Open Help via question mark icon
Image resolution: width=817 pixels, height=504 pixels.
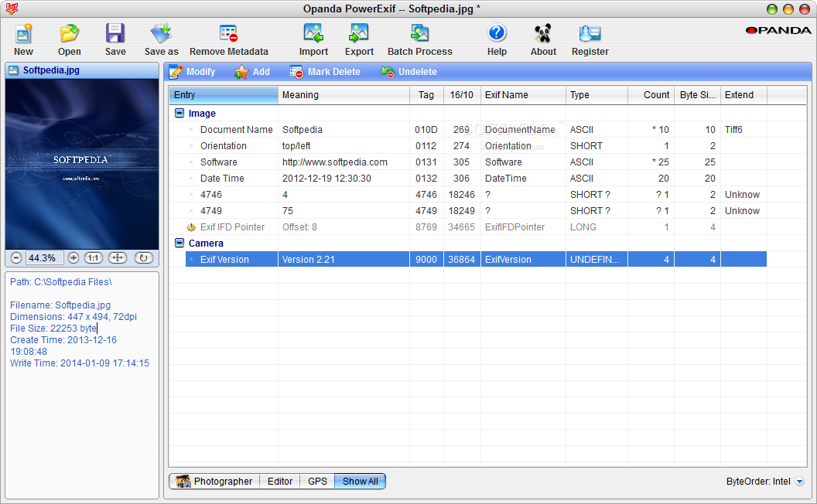pos(497,33)
